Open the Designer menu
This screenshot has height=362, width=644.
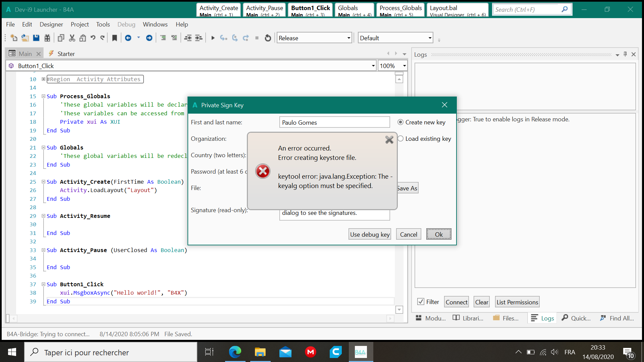click(x=51, y=24)
